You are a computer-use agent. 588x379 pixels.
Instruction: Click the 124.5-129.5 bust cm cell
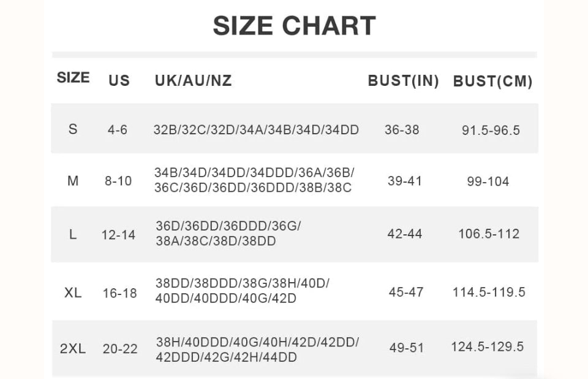click(x=488, y=346)
